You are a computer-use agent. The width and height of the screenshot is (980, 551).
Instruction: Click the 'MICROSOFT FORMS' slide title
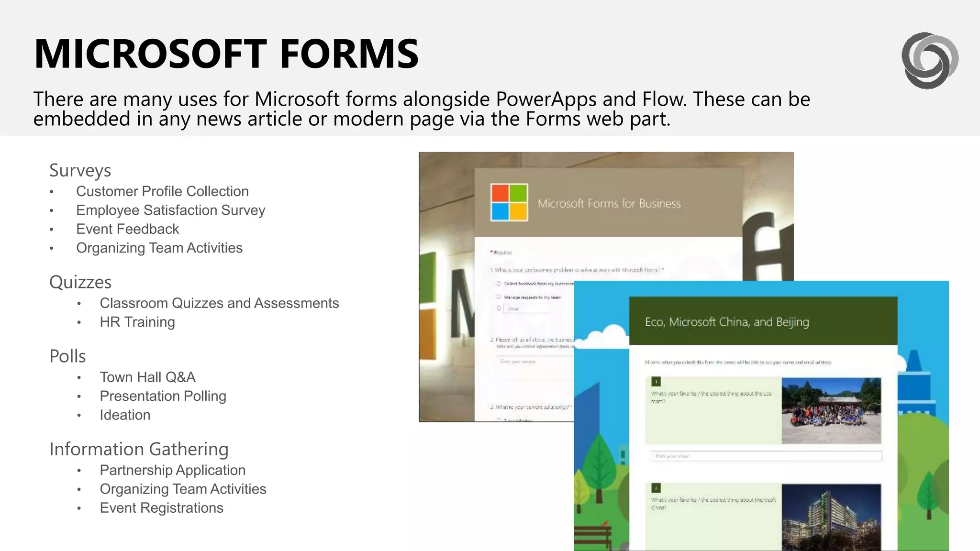226,54
